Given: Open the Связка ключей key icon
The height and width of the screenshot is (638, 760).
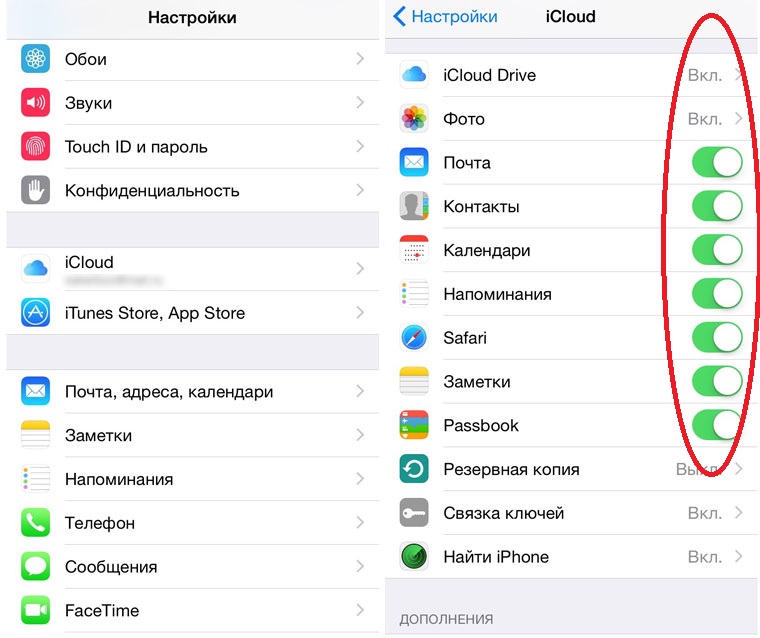Looking at the screenshot, I should [414, 512].
